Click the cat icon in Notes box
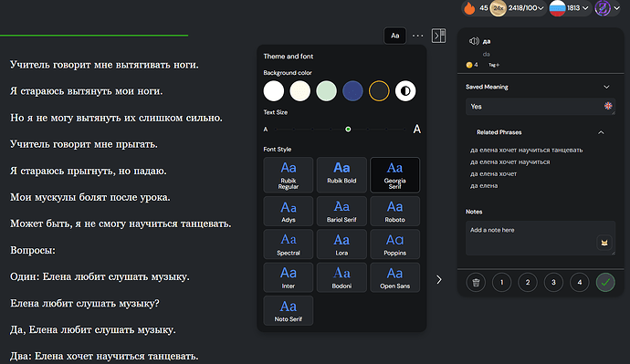This screenshot has height=364, width=630. pyautogui.click(x=604, y=243)
